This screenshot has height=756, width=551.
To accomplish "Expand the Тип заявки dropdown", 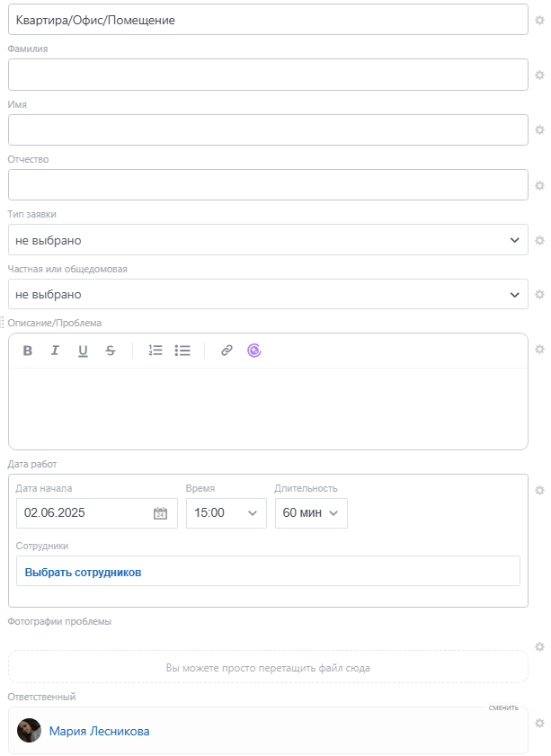I will click(x=268, y=240).
